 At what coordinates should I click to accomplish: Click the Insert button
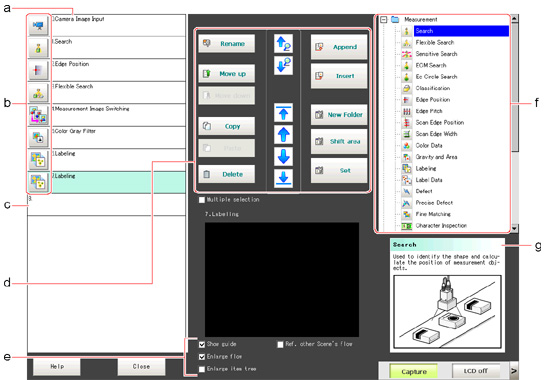(x=339, y=76)
